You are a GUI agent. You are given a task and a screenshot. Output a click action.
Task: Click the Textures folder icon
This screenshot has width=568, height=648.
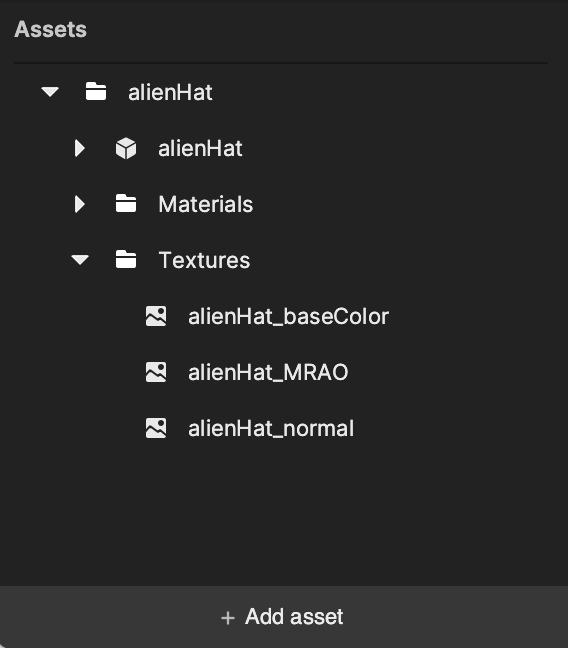click(x=126, y=260)
